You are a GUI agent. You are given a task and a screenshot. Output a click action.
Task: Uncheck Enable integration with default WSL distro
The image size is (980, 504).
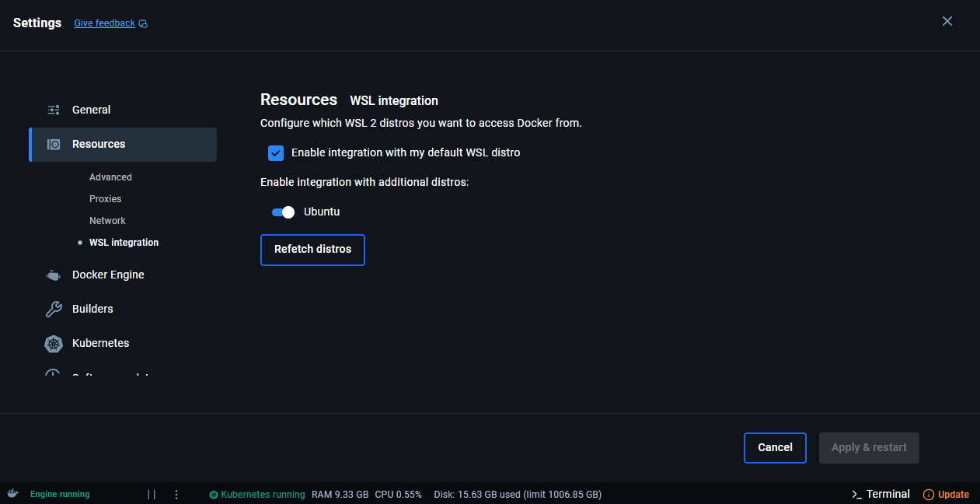point(276,152)
